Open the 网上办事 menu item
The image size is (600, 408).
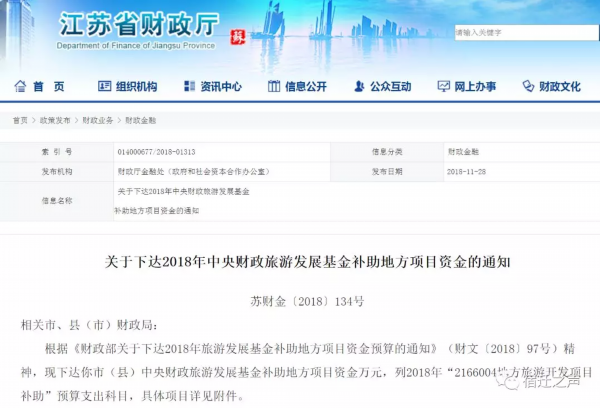474,87
